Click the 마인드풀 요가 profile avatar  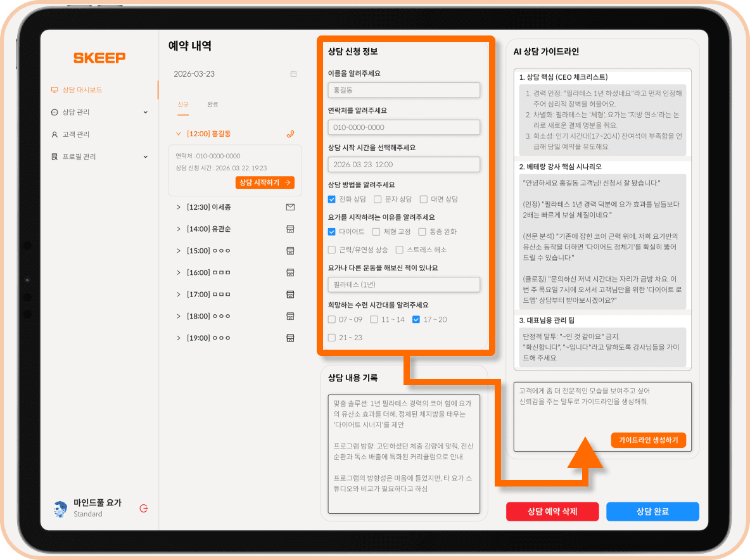point(60,509)
